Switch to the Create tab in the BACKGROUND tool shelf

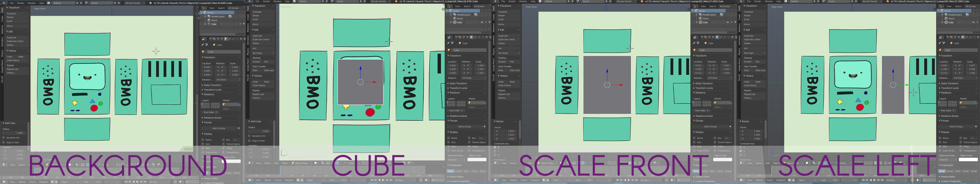(x=2, y=18)
